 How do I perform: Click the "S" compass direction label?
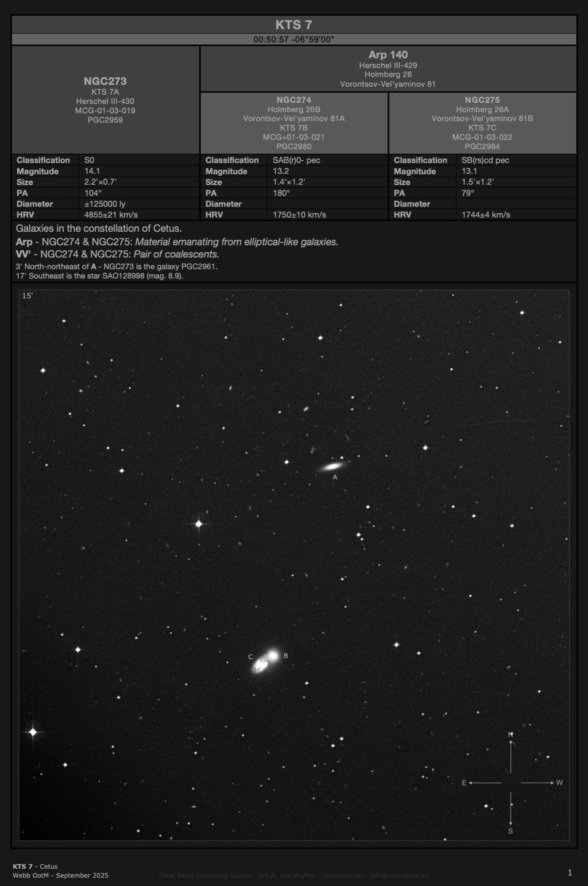[511, 832]
